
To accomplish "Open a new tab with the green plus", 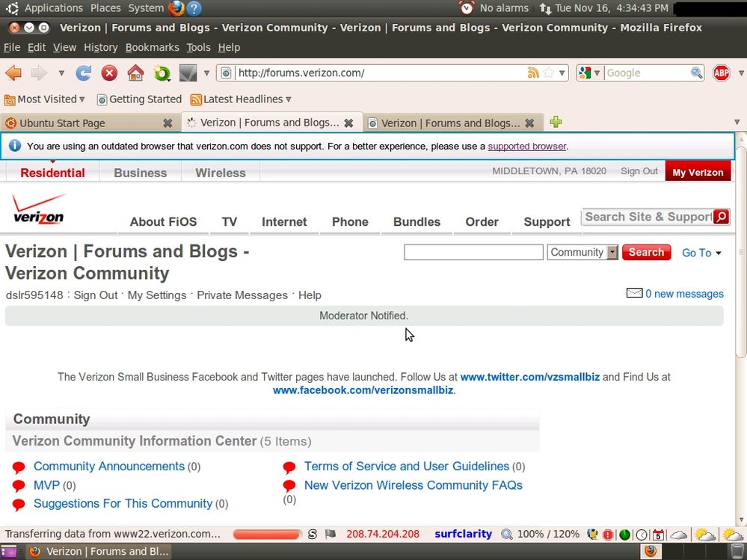I will click(556, 122).
